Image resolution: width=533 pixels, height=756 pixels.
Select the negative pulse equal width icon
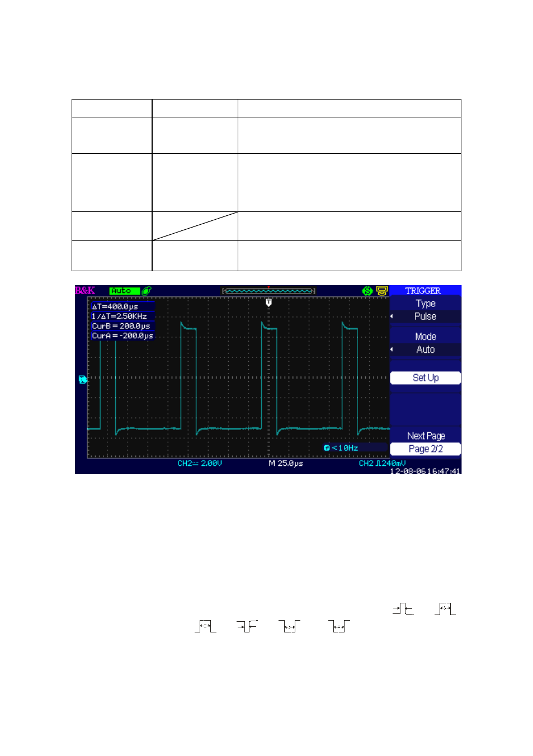339,626
